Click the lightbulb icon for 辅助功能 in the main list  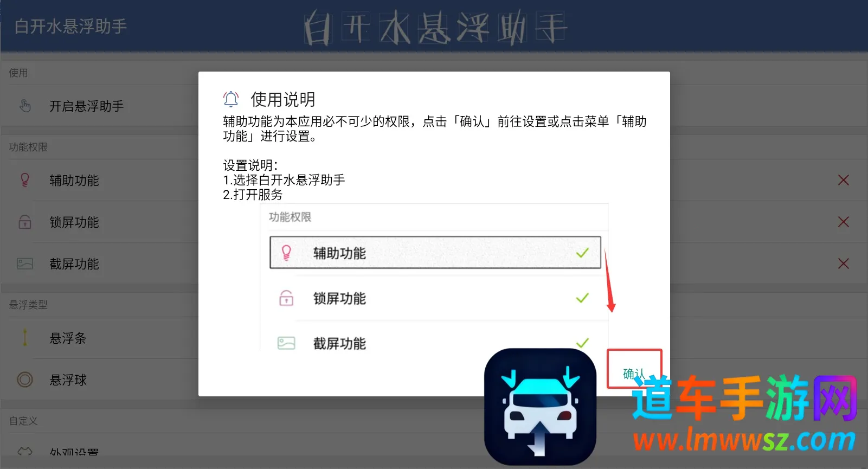pos(25,180)
